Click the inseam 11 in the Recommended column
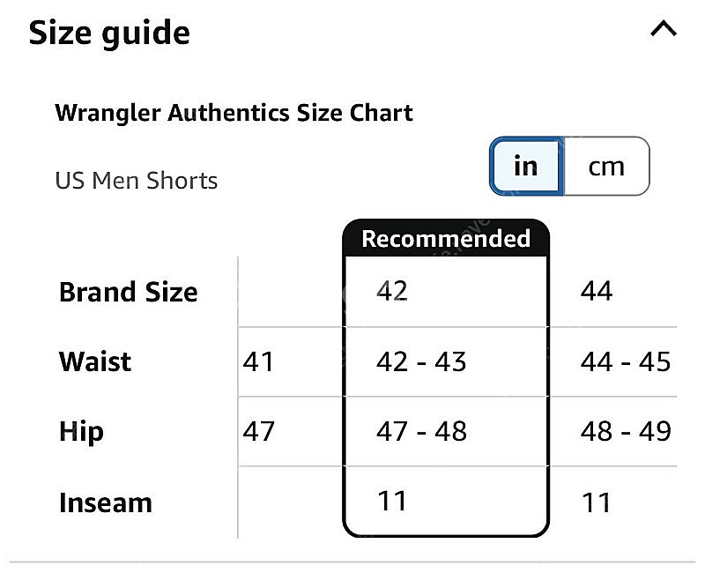The height and width of the screenshot is (588, 705). tap(392, 501)
